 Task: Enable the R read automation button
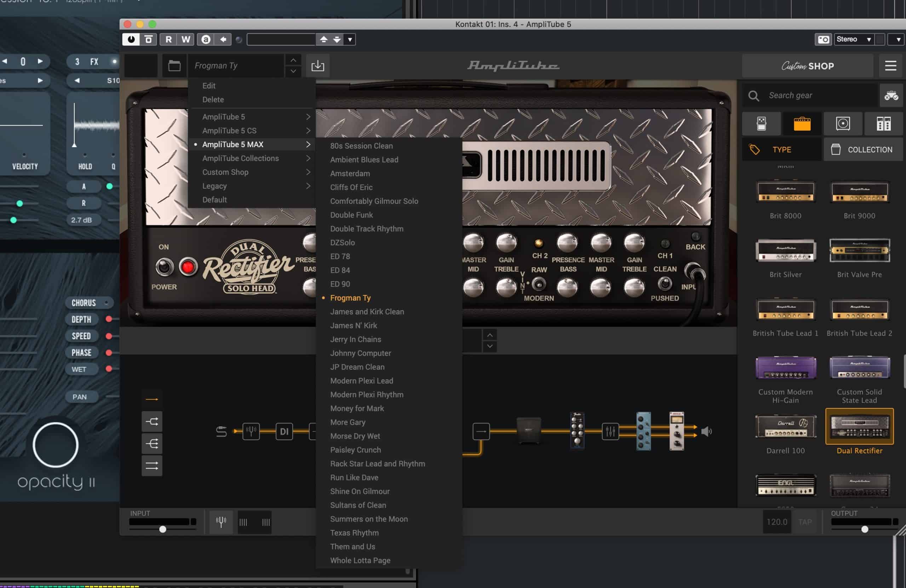[x=168, y=39]
